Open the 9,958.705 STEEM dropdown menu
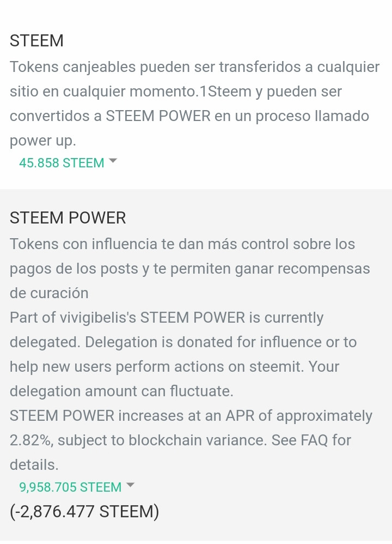 [76, 487]
